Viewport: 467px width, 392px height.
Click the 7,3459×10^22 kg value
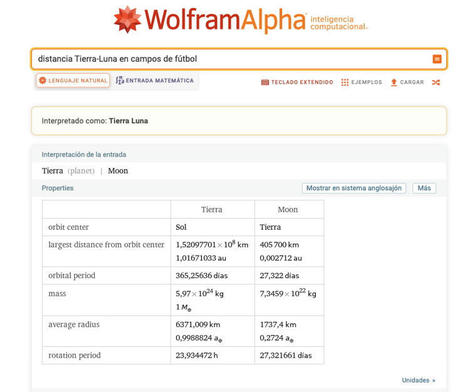pyautogui.click(x=288, y=293)
